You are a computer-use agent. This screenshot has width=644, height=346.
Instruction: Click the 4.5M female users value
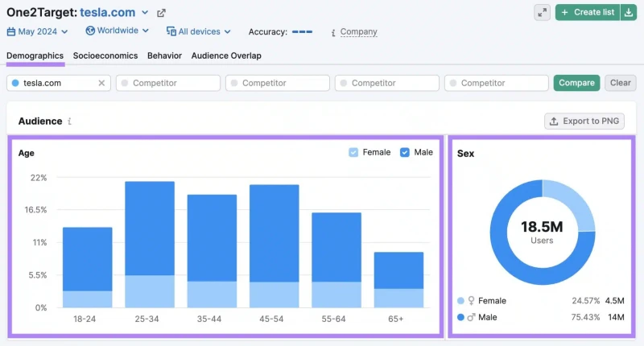pyautogui.click(x=614, y=301)
